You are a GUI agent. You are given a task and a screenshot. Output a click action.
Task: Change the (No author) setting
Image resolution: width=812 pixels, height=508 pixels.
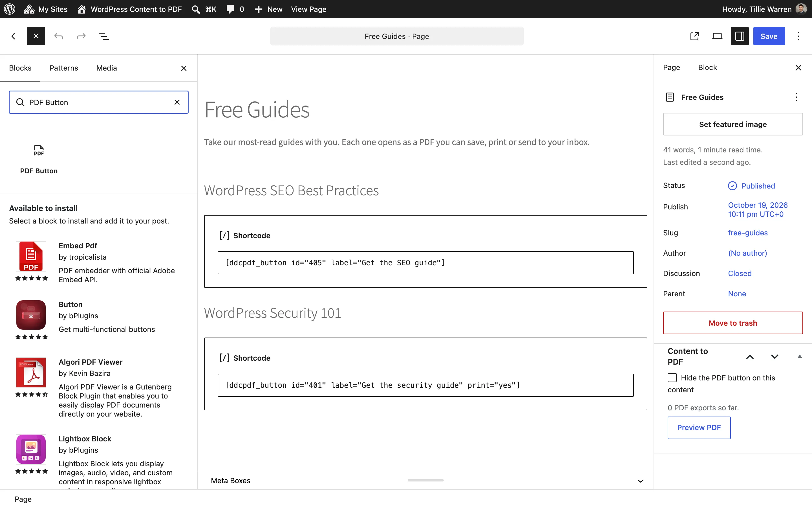click(747, 253)
